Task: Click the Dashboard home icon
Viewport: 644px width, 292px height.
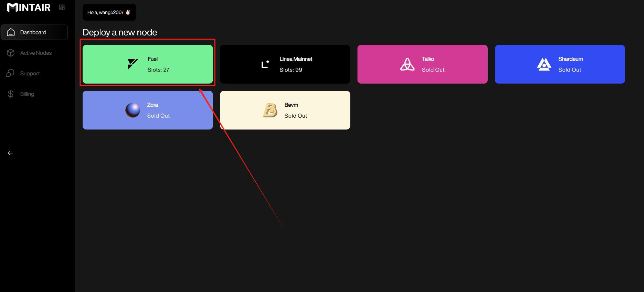Action: pos(11,32)
